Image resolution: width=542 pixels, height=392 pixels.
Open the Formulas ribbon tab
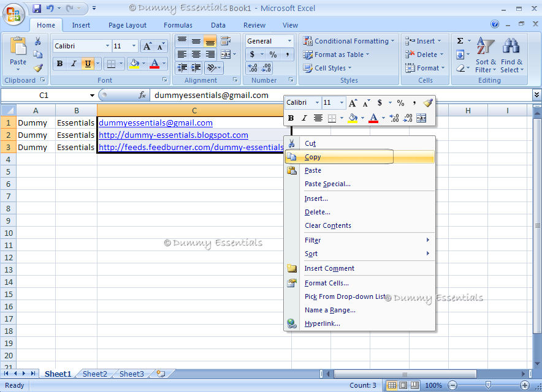click(x=178, y=25)
